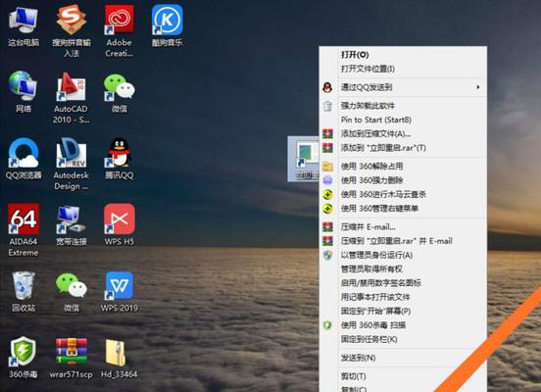Choose 使用 360管理右键菜单

[403, 209]
